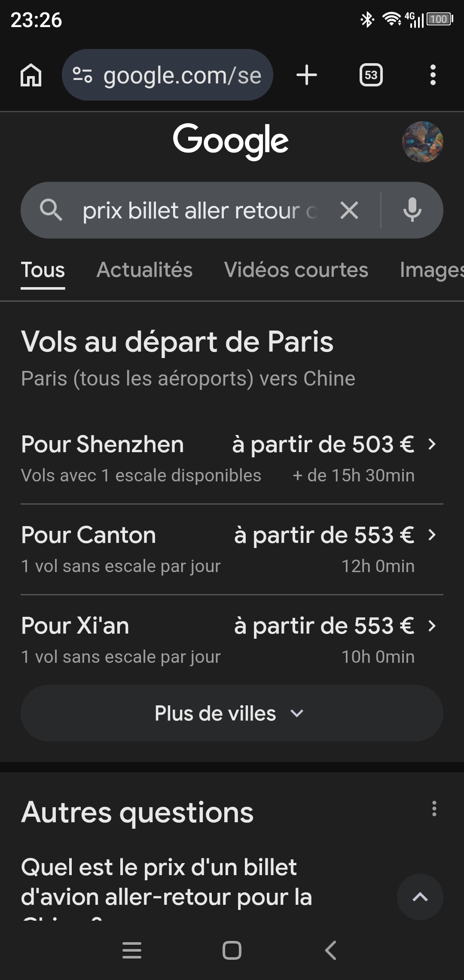Tap the Google logo
The image size is (464, 980).
(x=231, y=141)
